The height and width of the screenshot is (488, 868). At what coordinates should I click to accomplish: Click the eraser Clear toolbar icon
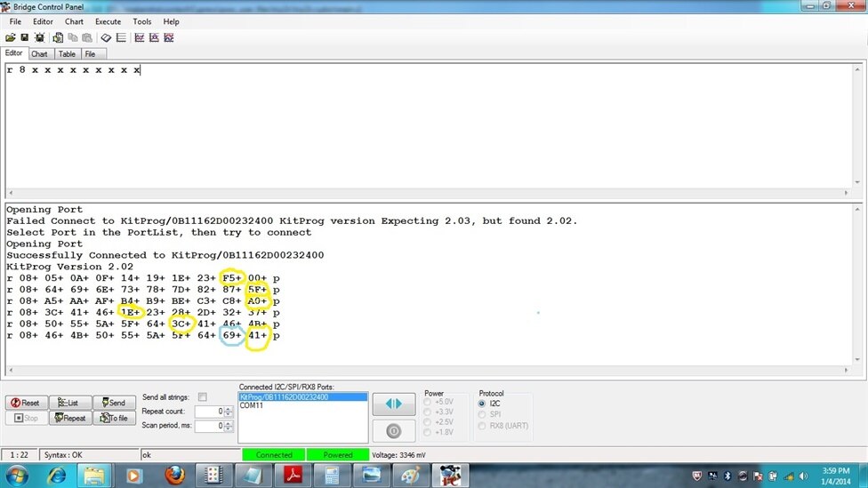106,37
